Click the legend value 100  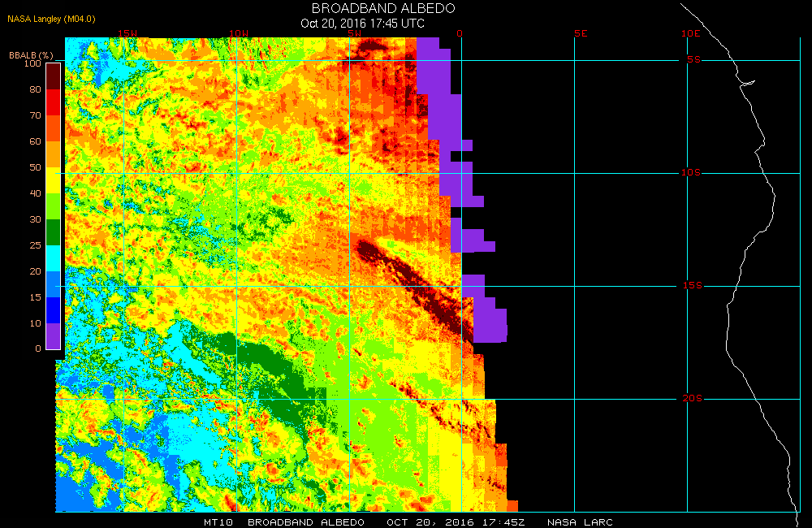(32, 63)
